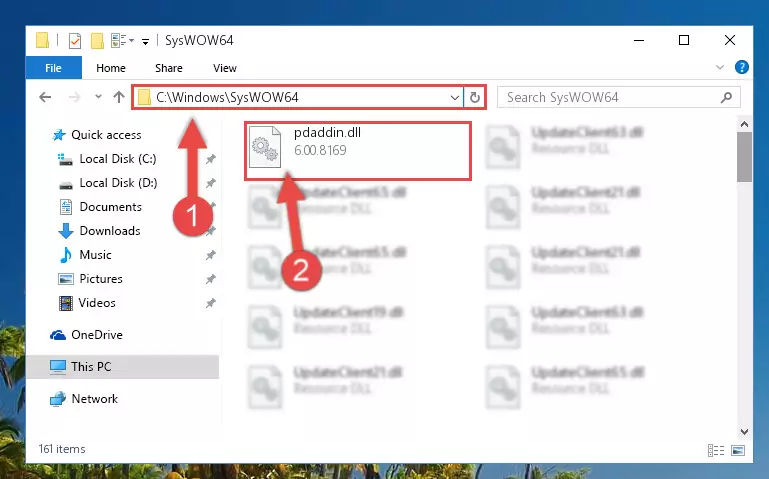
Task: Open Music in the sidebar
Action: click(85, 255)
